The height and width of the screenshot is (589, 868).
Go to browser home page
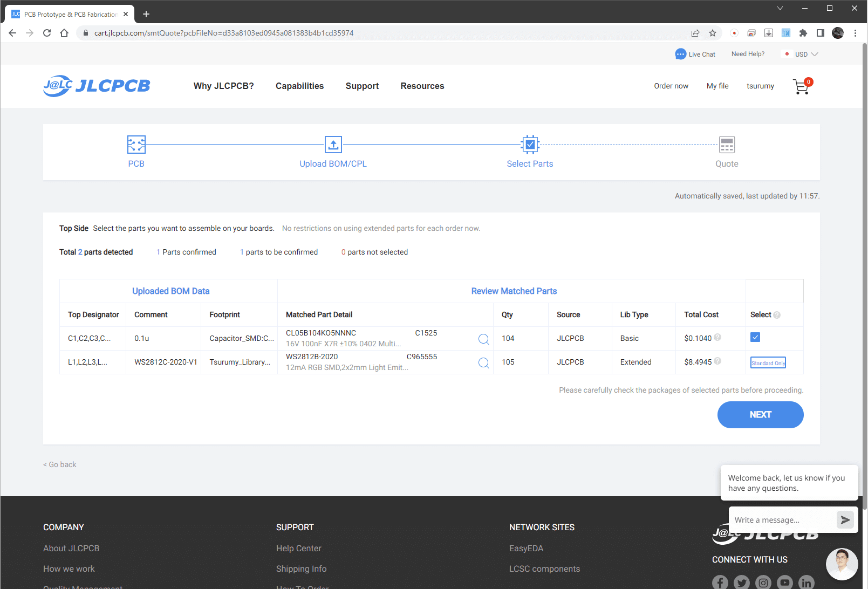click(64, 33)
